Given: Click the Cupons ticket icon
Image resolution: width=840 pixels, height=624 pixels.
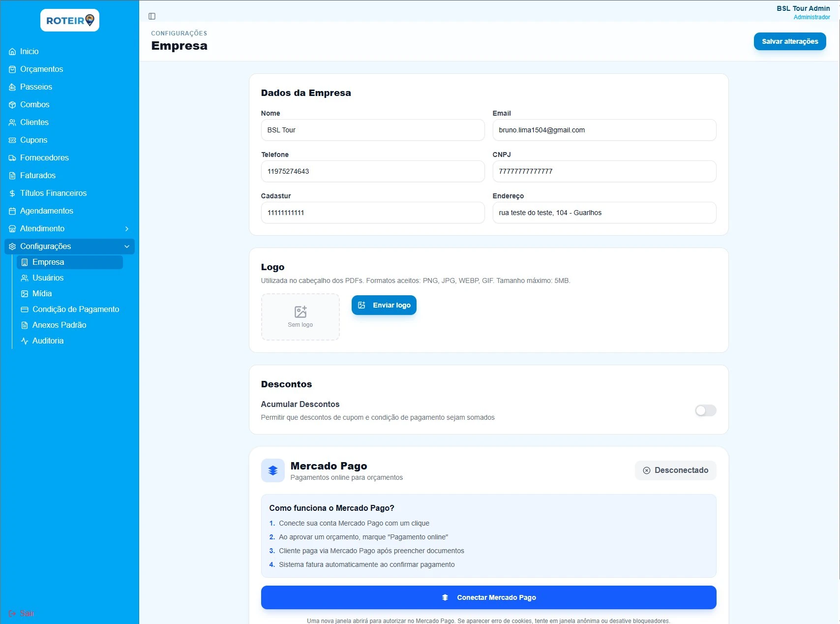Looking at the screenshot, I should (x=12, y=140).
